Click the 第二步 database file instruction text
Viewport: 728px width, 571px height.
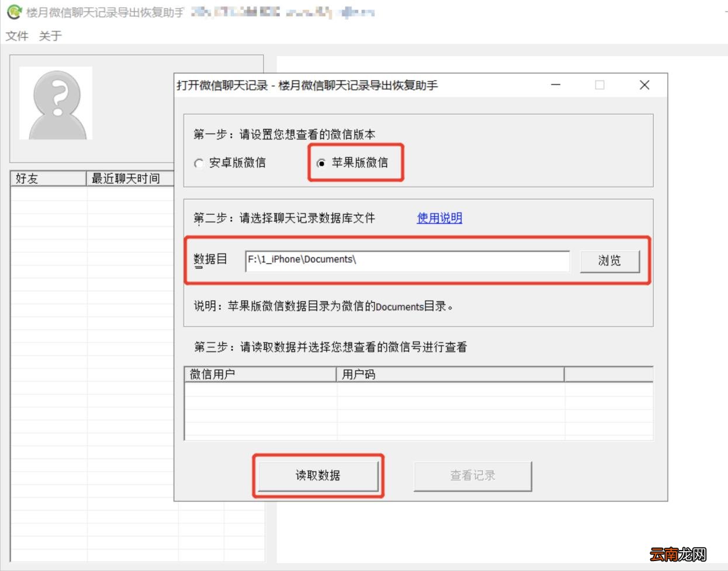click(x=285, y=218)
